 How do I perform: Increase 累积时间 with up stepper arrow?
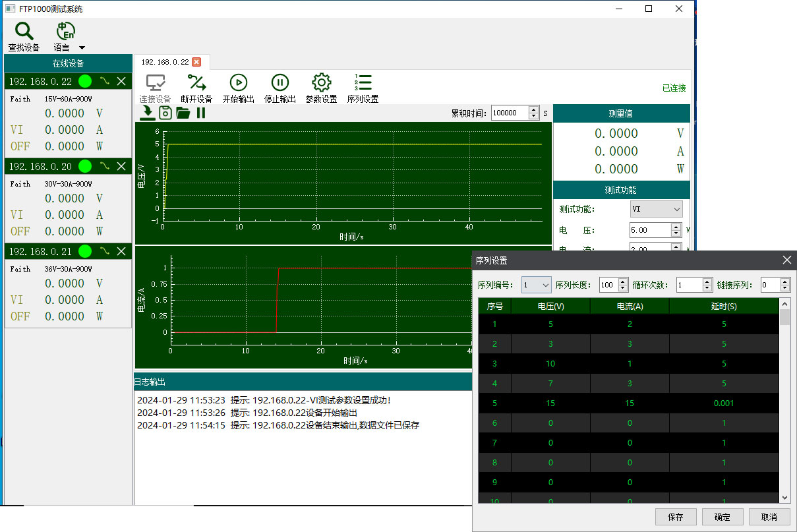534,109
